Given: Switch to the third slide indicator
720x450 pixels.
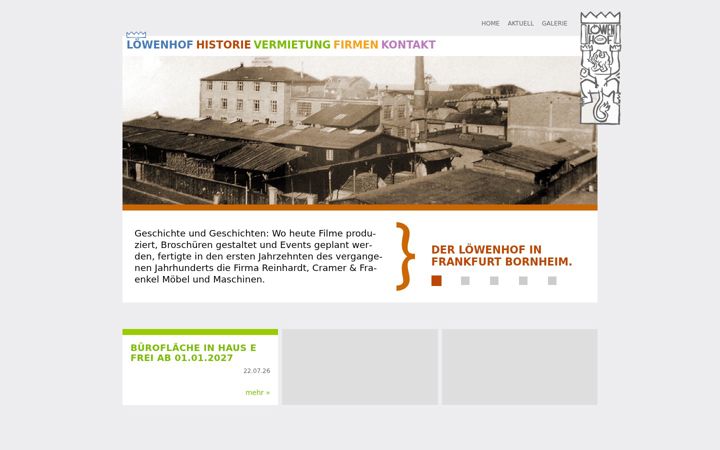Looking at the screenshot, I should click(494, 281).
